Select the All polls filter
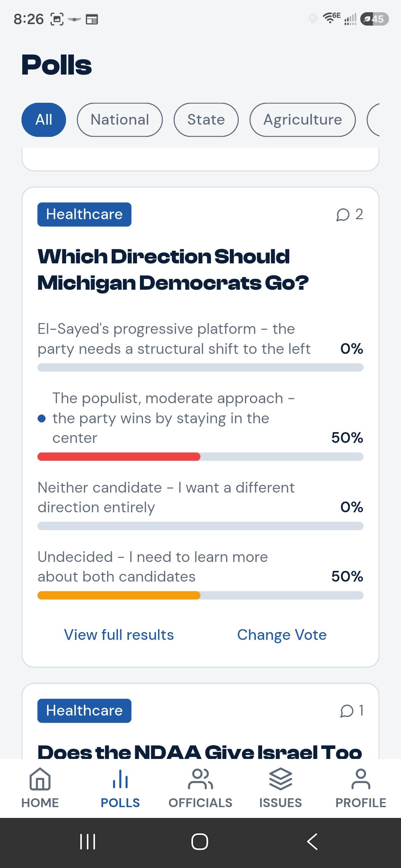 pyautogui.click(x=44, y=120)
